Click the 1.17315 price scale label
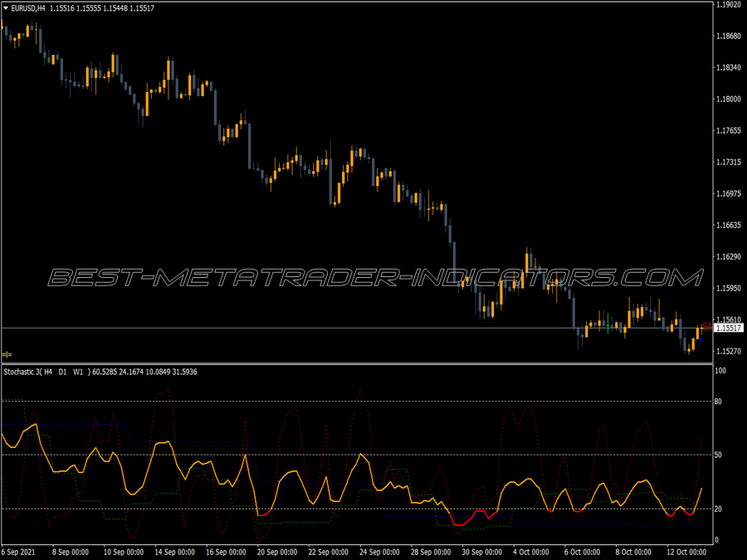Viewport: 747px width, 560px height. tap(729, 163)
